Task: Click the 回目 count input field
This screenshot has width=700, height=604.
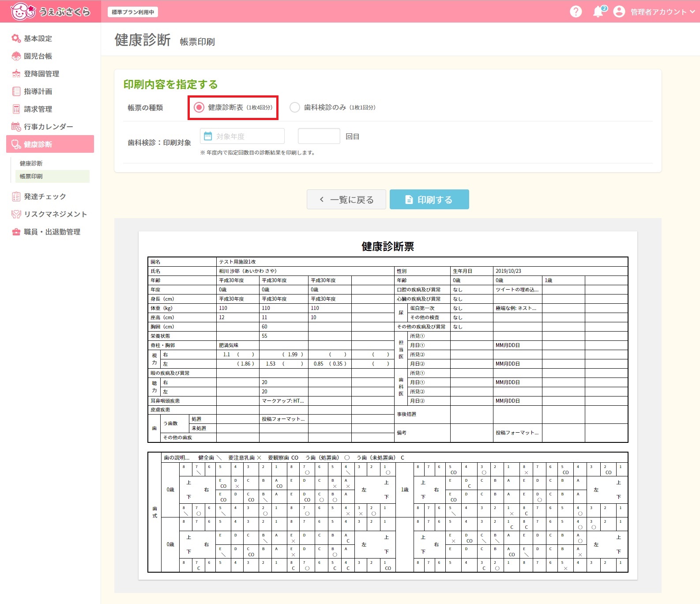Action: tap(319, 136)
